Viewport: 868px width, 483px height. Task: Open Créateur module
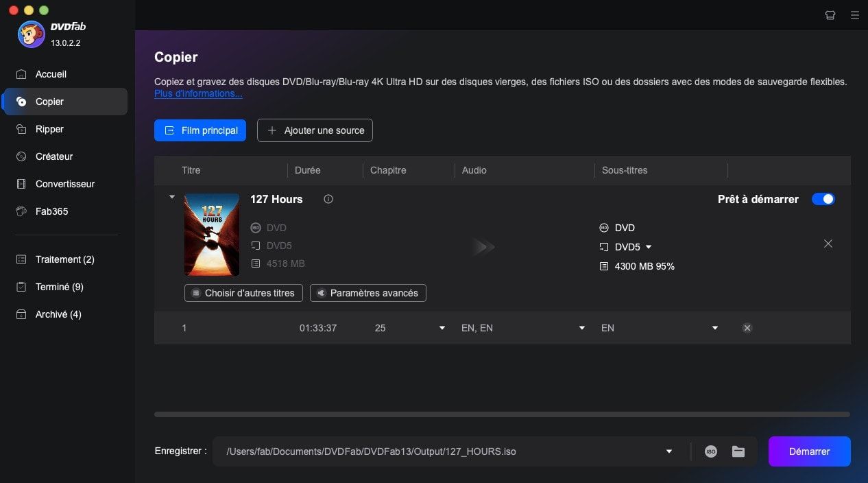pos(66,156)
